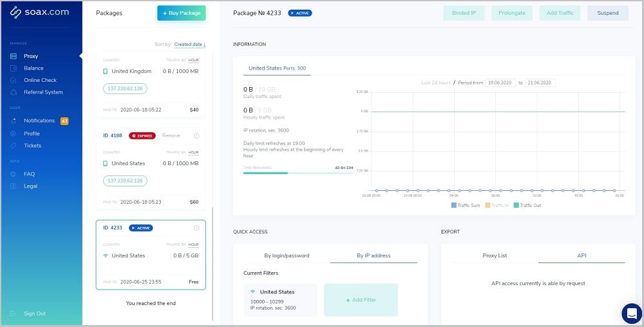Open the Tickets page icon

[x=14, y=146]
